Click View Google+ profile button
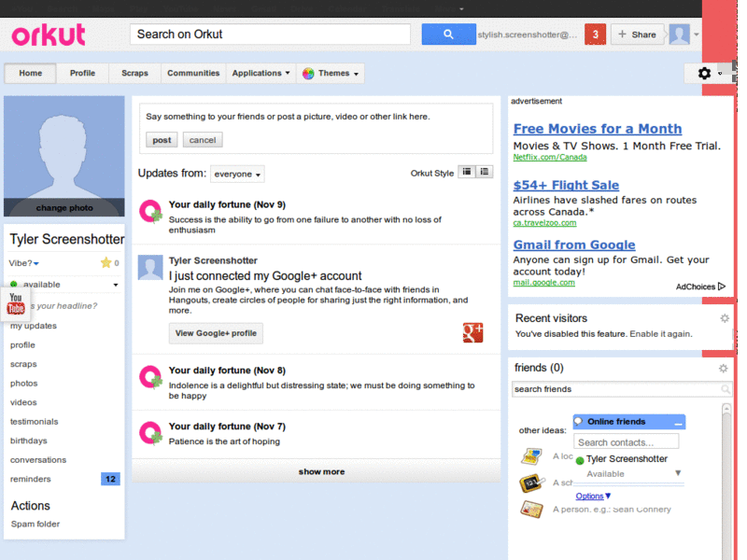 coord(216,333)
